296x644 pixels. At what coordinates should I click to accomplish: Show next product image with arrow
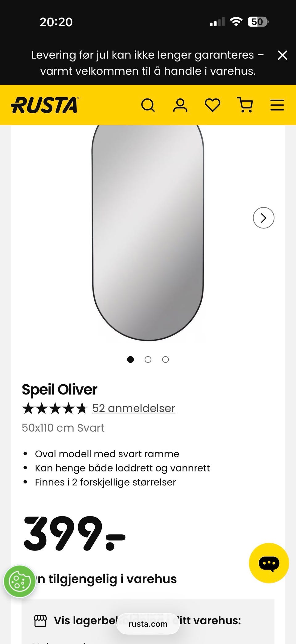264,218
